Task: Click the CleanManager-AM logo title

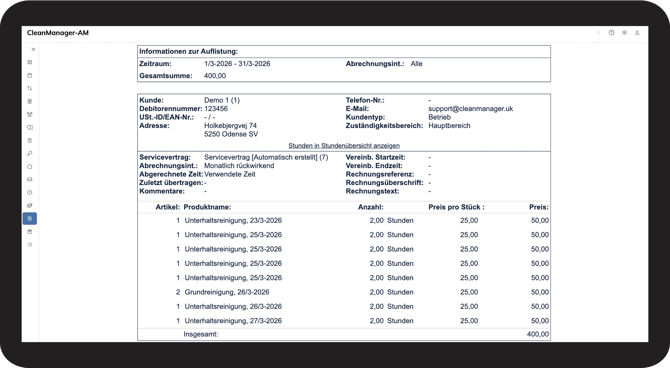Action: coord(58,33)
